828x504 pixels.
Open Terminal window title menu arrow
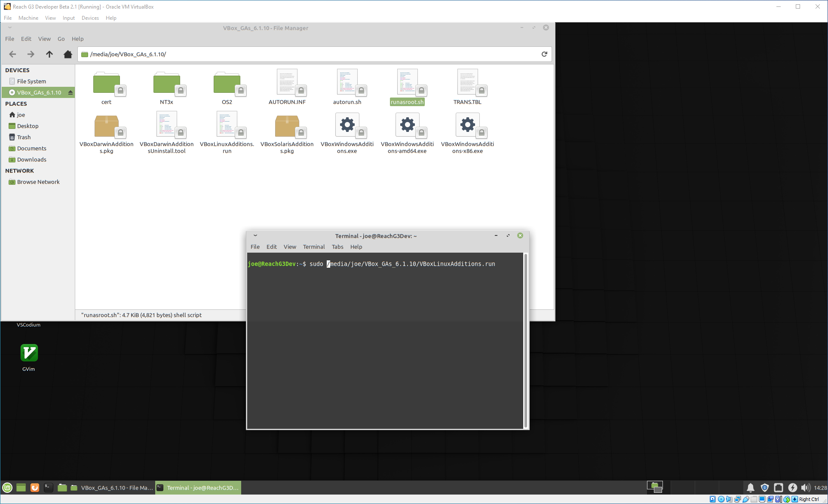(255, 235)
